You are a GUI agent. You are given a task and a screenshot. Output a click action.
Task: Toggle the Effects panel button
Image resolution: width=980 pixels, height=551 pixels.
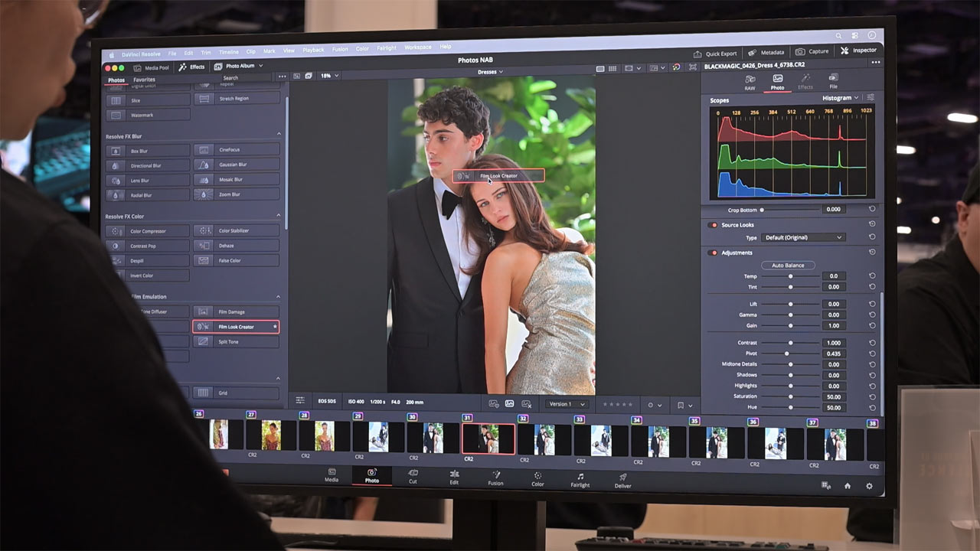click(191, 67)
